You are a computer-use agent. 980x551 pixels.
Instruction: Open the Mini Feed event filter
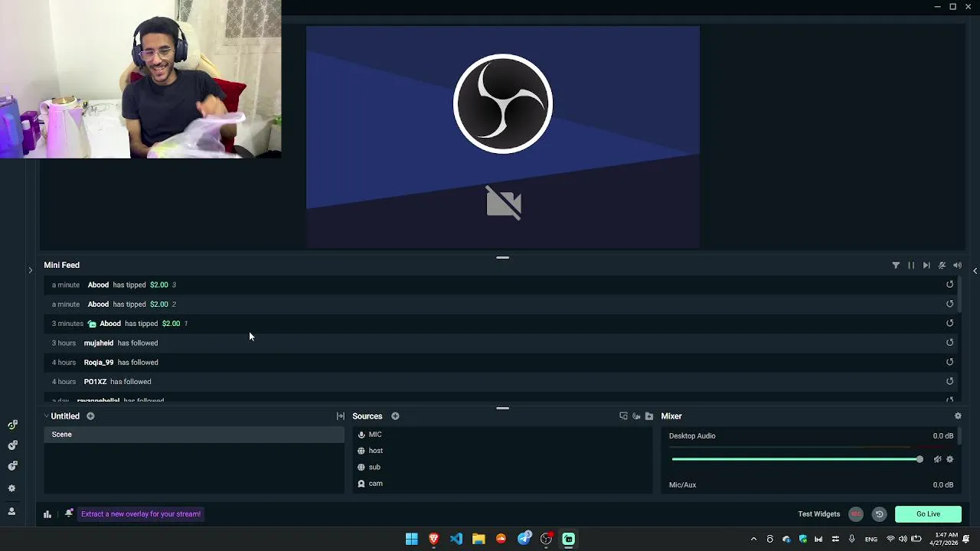click(896, 265)
